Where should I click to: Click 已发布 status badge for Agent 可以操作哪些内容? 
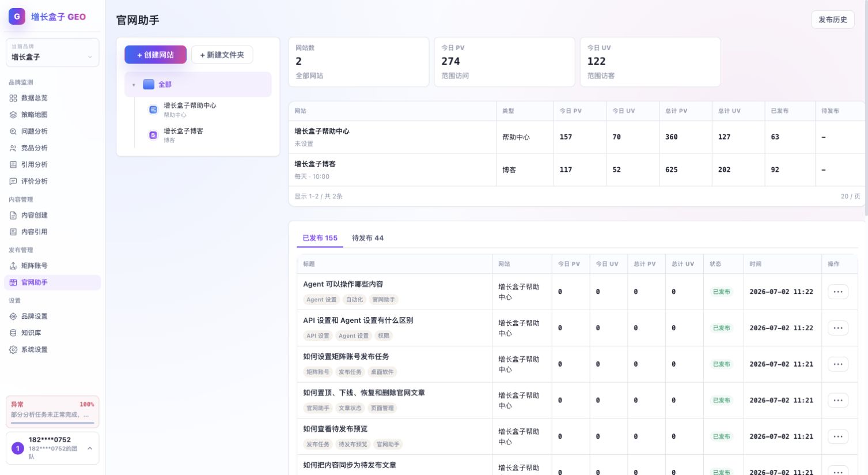pos(721,292)
